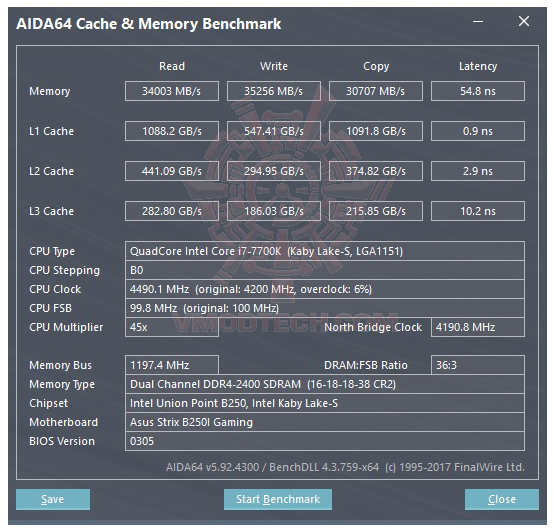Select the L1 Cache Read value 1088.2 GB/s
Viewport: 554px width, 530px height.
coord(172,131)
